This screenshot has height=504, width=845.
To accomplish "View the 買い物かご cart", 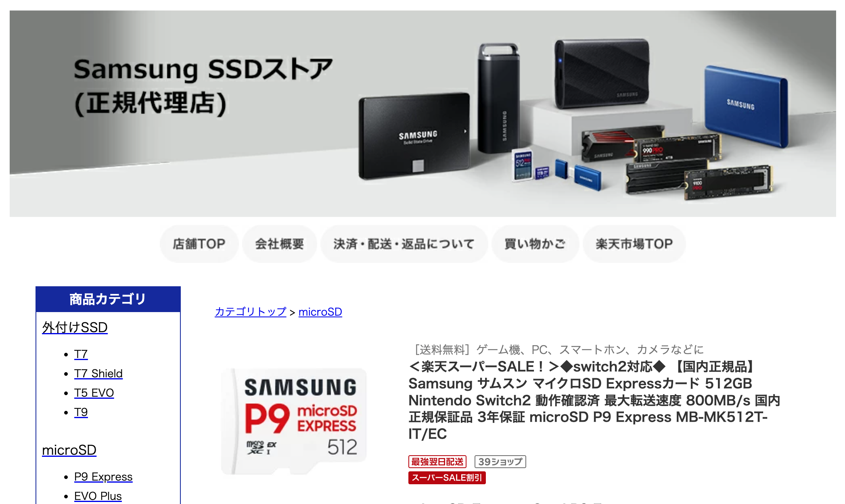I will point(535,244).
